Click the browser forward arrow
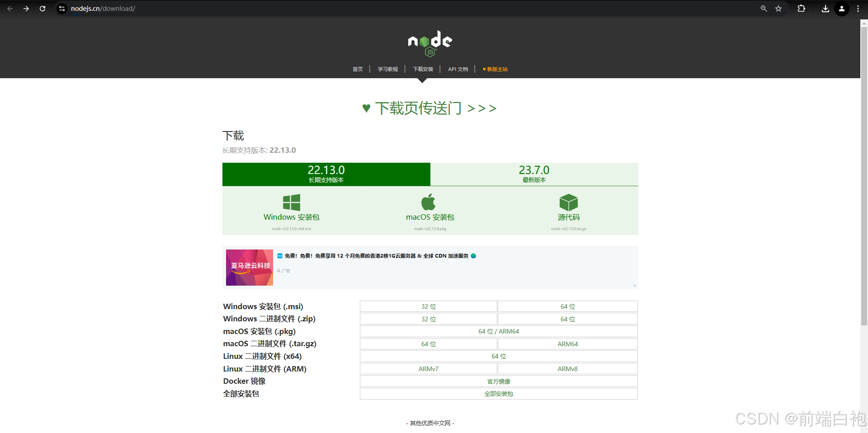Viewport: 868px width, 433px height. coord(26,9)
